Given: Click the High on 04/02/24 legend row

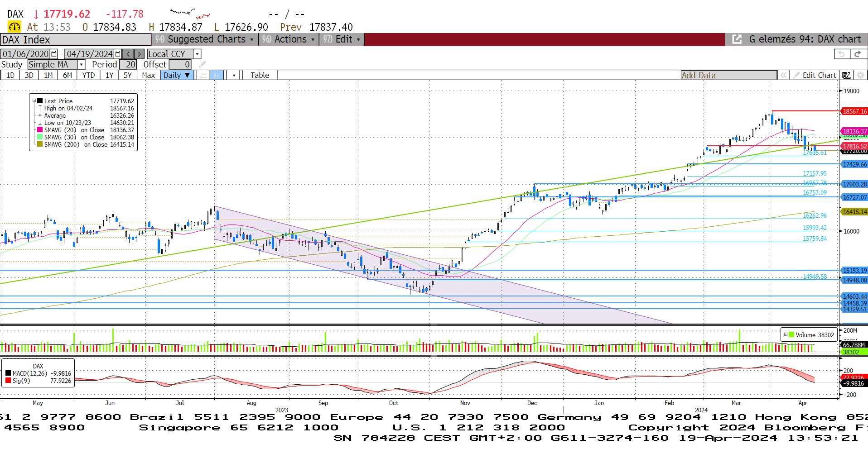Looking at the screenshot, I should 86,108.
